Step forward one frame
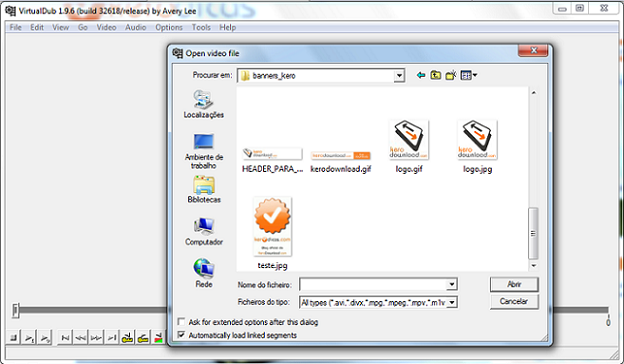Image resolution: width=624 pixels, height=364 pixels. pyautogui.click(x=96, y=338)
